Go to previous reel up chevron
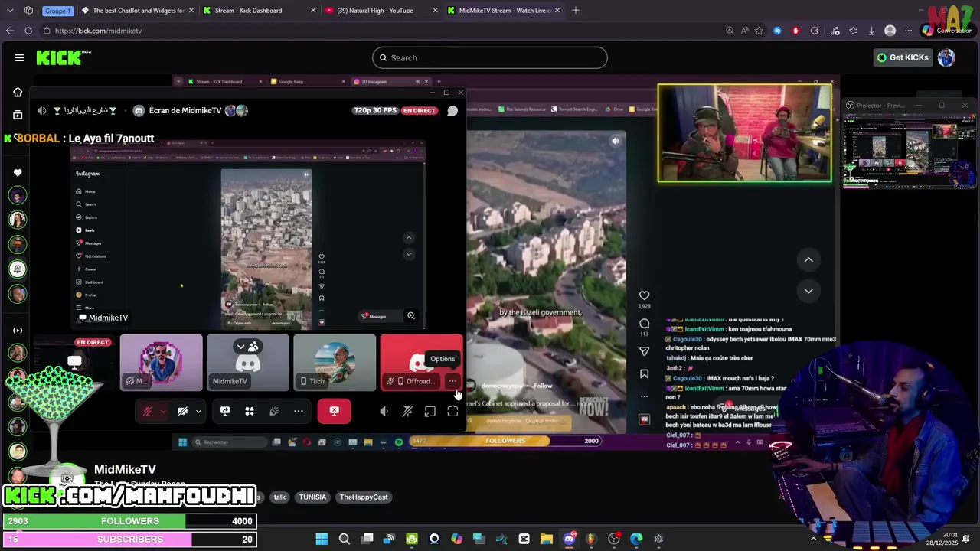 [808, 260]
